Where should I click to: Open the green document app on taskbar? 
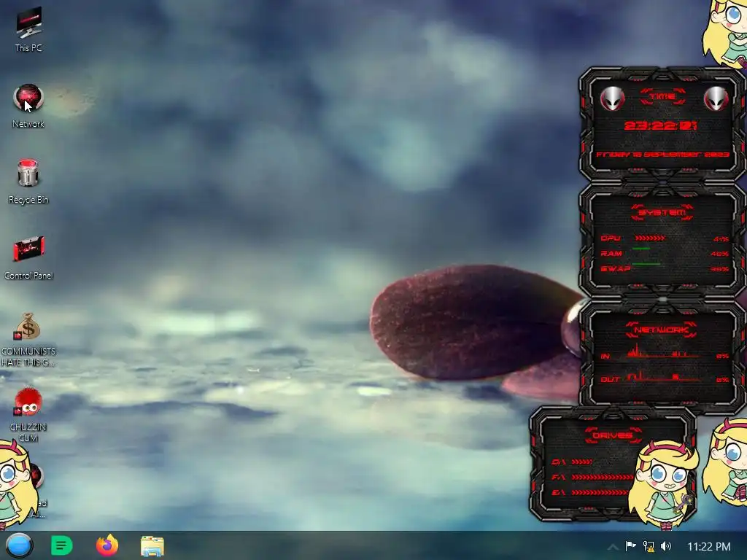62,545
